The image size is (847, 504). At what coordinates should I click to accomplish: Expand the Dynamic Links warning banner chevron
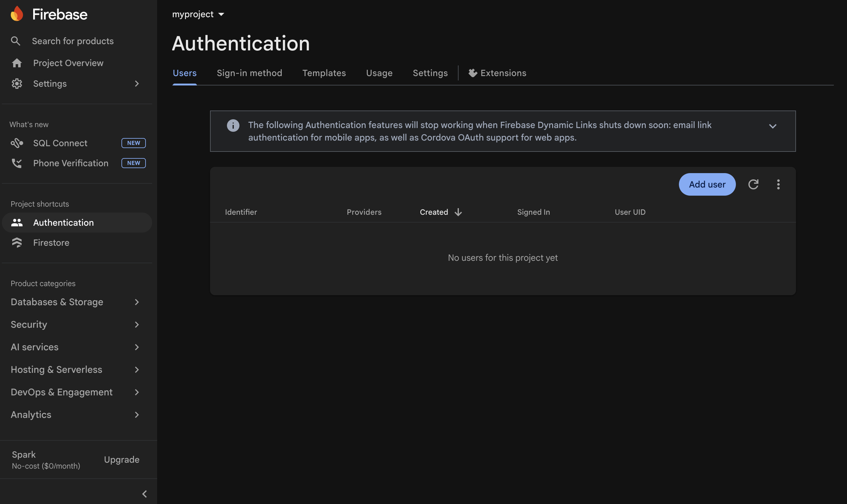pyautogui.click(x=773, y=126)
